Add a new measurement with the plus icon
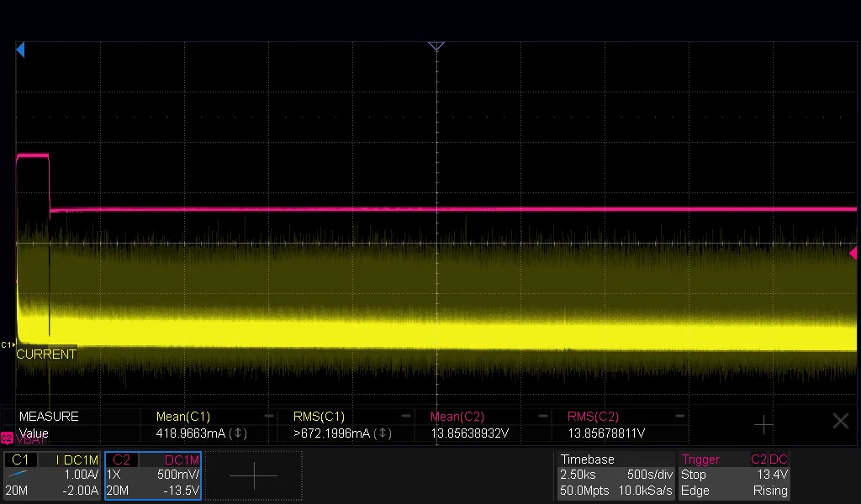Viewport: 861px width, 504px height. click(x=763, y=424)
